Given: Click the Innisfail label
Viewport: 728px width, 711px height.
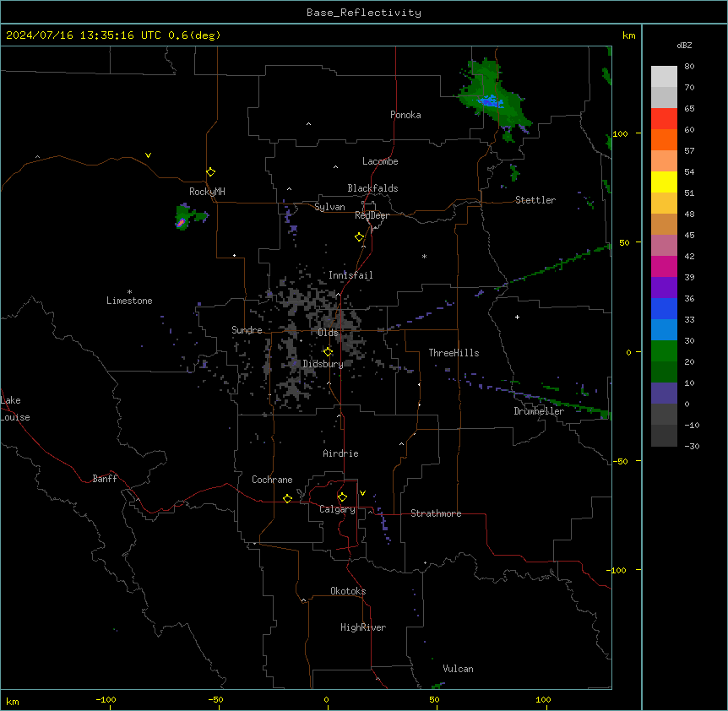Looking at the screenshot, I should tap(350, 275).
